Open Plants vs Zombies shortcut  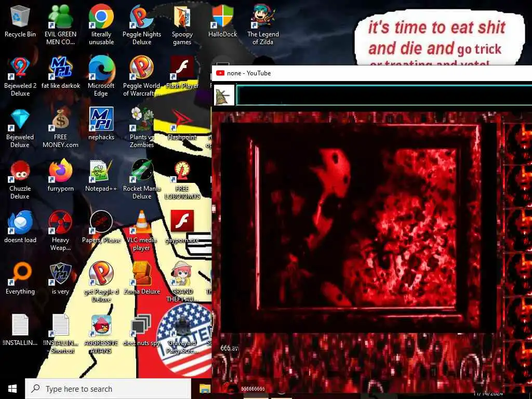pos(142,129)
